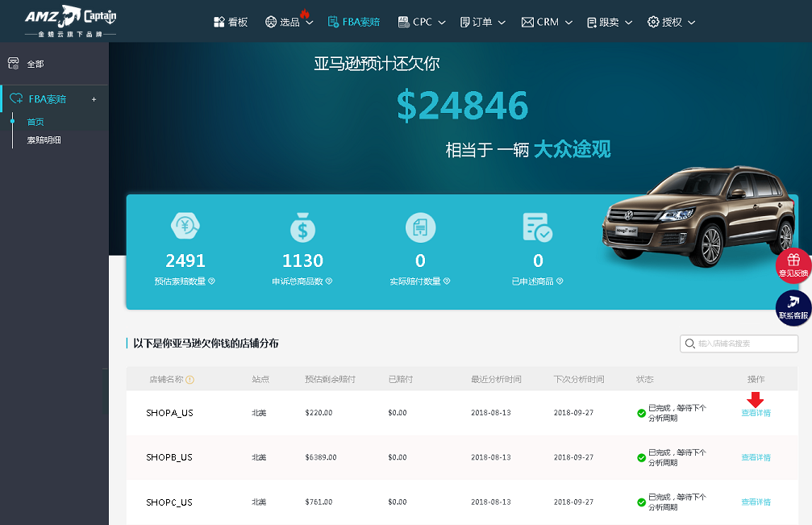Screen dimensions: 812x525
Task: Expand the 跟卖 dropdown chevron
Action: (x=629, y=23)
